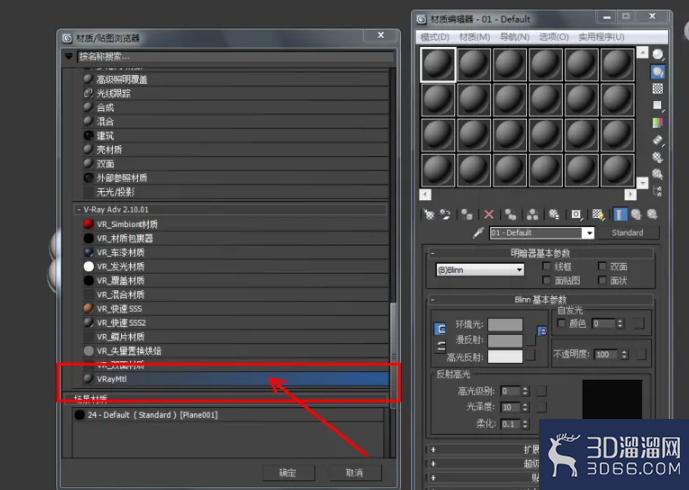This screenshot has height=490, width=689.
Task: Toggle the diffuse-specular color lock icon
Action: click(440, 347)
